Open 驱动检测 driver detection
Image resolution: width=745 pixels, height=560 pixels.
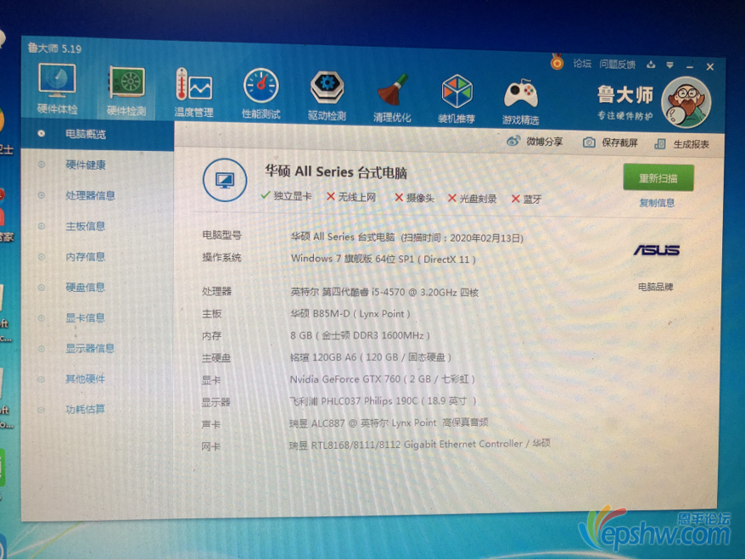coord(327,95)
